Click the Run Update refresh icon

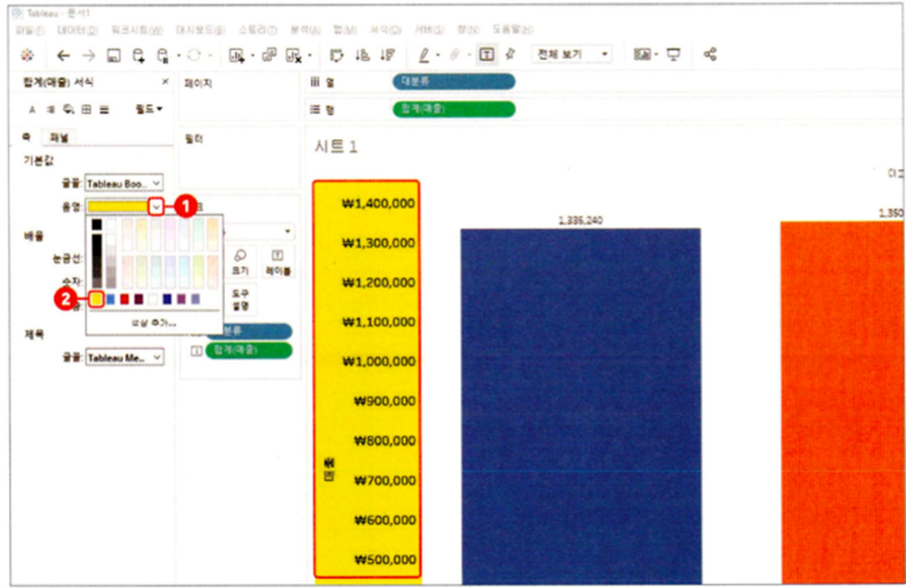(x=194, y=55)
